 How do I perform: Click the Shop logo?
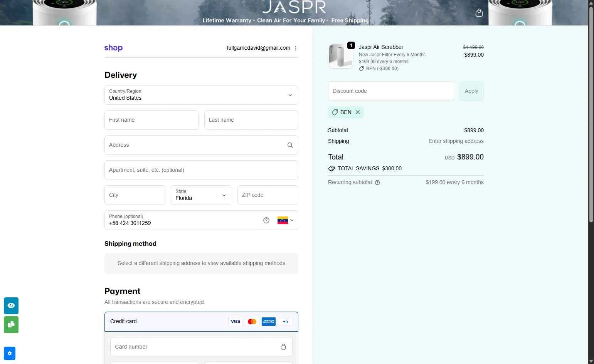point(113,48)
